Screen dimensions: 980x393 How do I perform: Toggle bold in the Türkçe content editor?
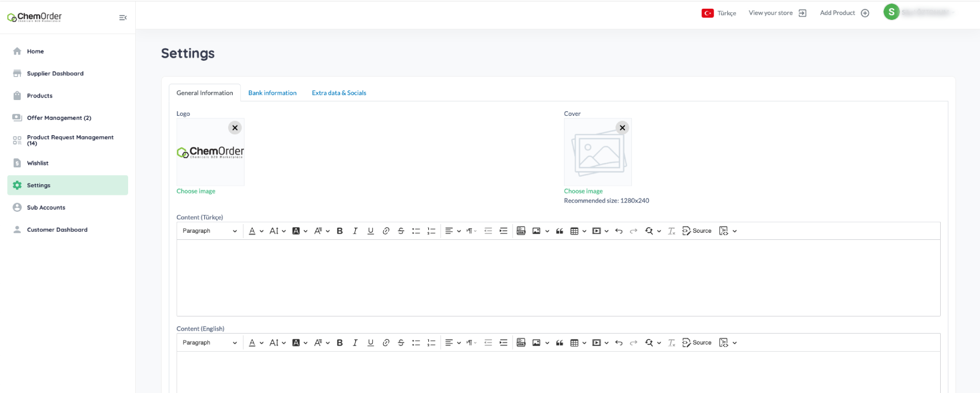340,231
